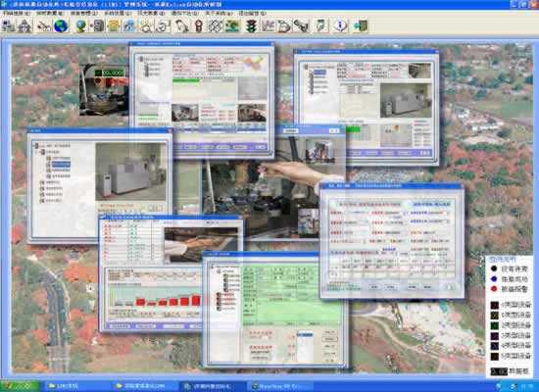This screenshot has width=539, height=392.
Task: Open the first menu in the menu bar
Action: pos(16,13)
